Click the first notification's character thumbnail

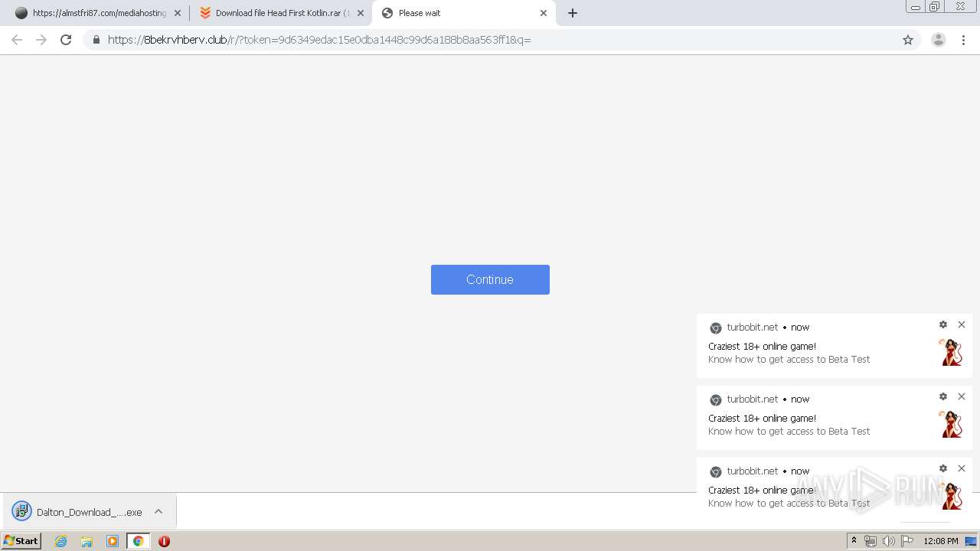951,353
